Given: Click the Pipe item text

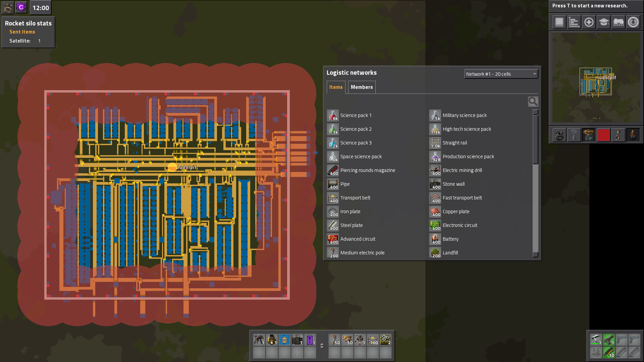Looking at the screenshot, I should tap(345, 184).
